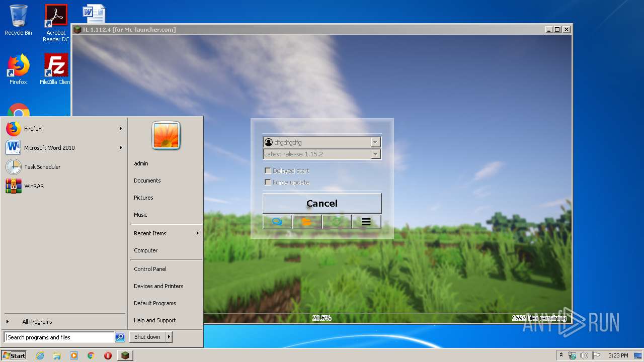Viewport: 644px width, 362px height.
Task: Expand the Recent Items submenu
Action: click(166, 233)
